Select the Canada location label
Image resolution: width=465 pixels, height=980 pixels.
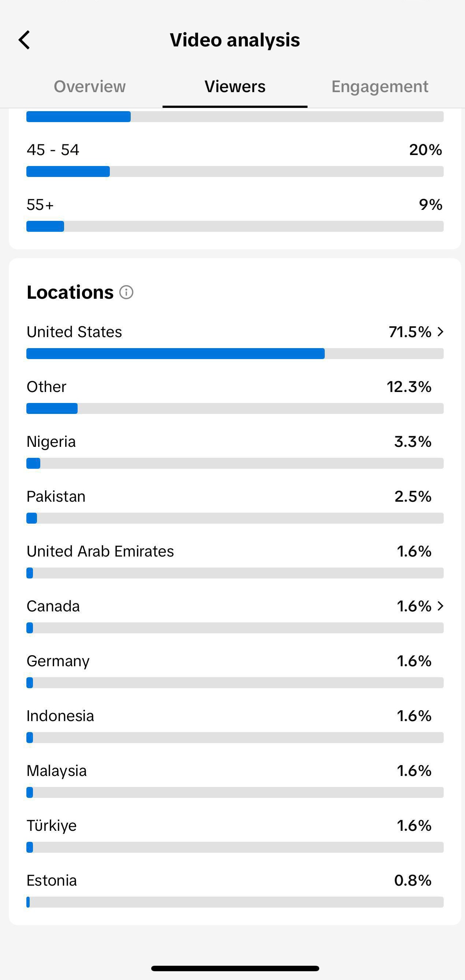[x=53, y=606]
